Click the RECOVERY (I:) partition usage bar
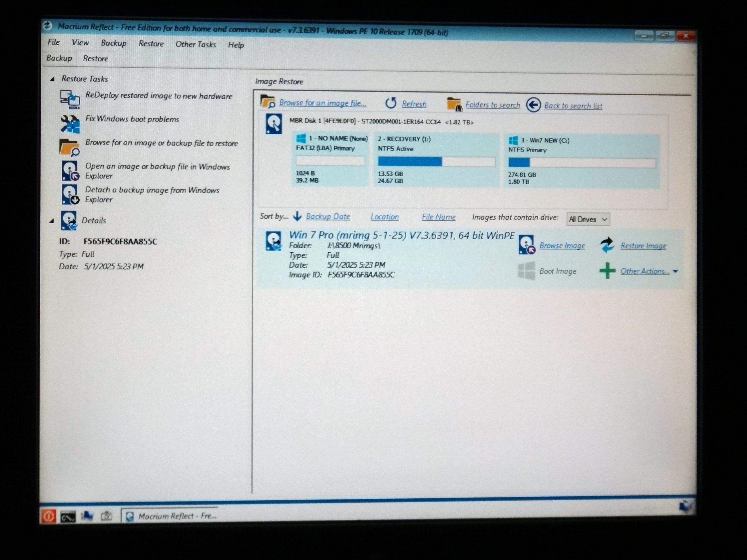This screenshot has height=560, width=747. (x=436, y=162)
